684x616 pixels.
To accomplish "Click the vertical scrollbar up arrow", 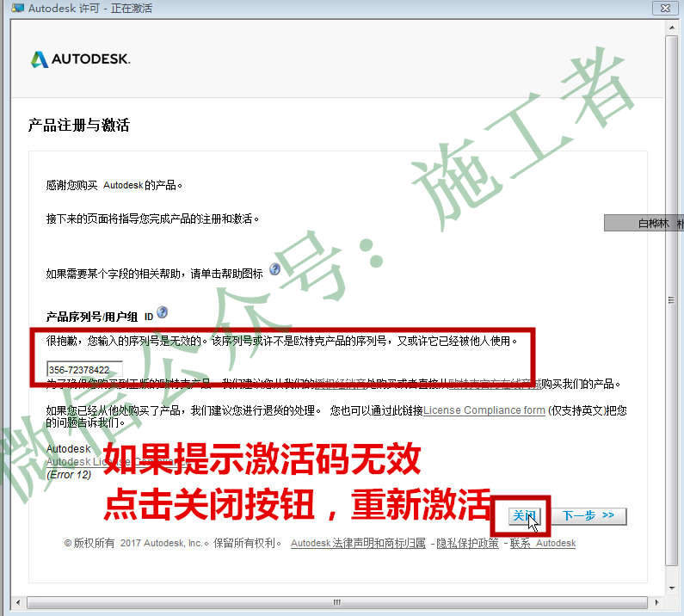I will tap(671, 28).
